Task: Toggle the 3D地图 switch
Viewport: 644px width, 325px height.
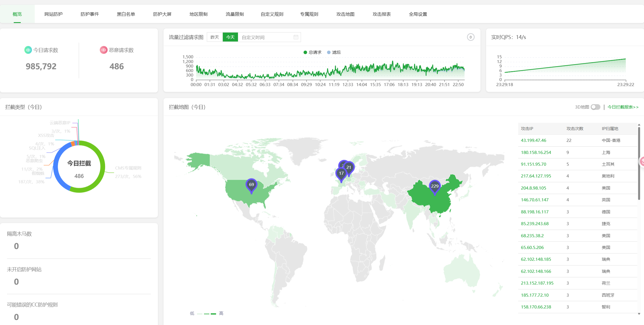Action: 596,107
